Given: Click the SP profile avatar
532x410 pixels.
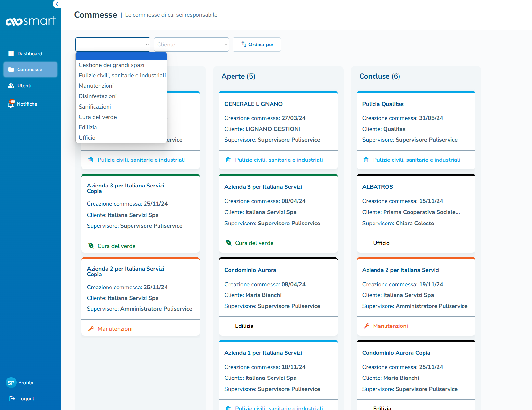Looking at the screenshot, I should (x=11, y=383).
